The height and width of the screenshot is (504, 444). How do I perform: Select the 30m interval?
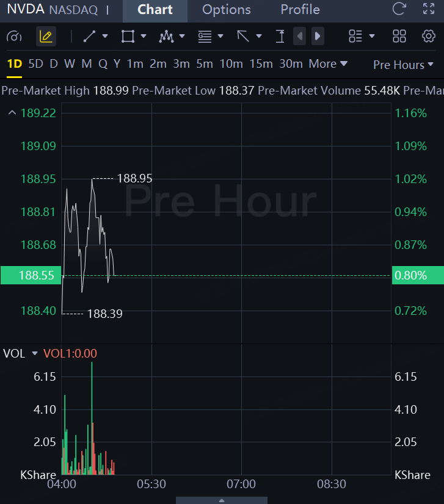click(x=291, y=64)
